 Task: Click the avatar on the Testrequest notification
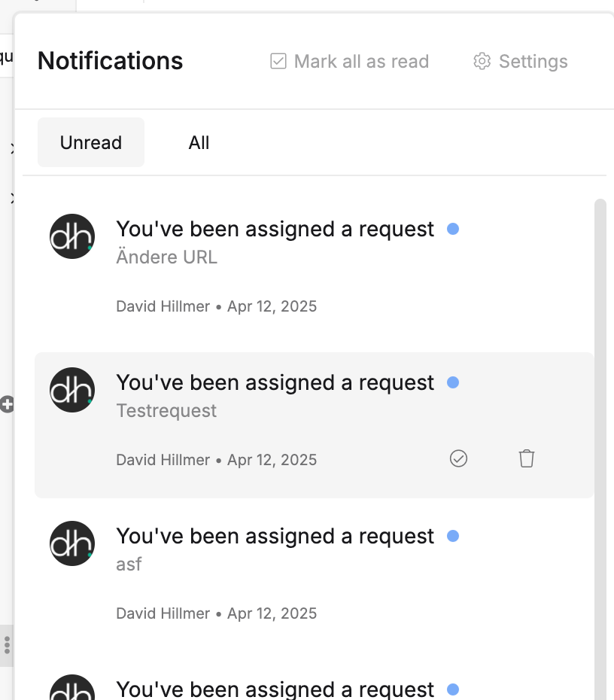click(x=72, y=390)
